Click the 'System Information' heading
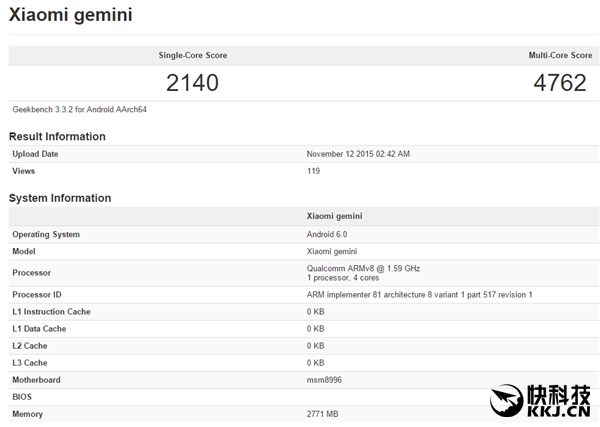This screenshot has height=427, width=600. point(60,198)
